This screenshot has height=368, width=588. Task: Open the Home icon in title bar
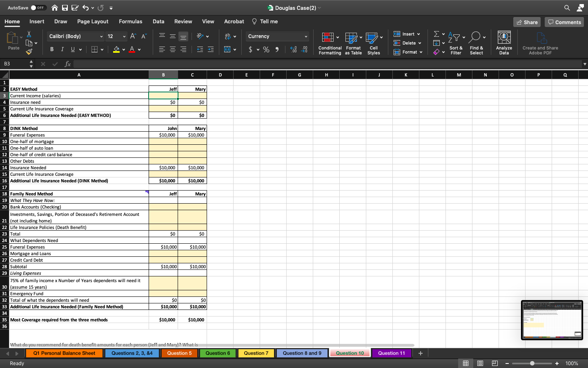point(55,8)
